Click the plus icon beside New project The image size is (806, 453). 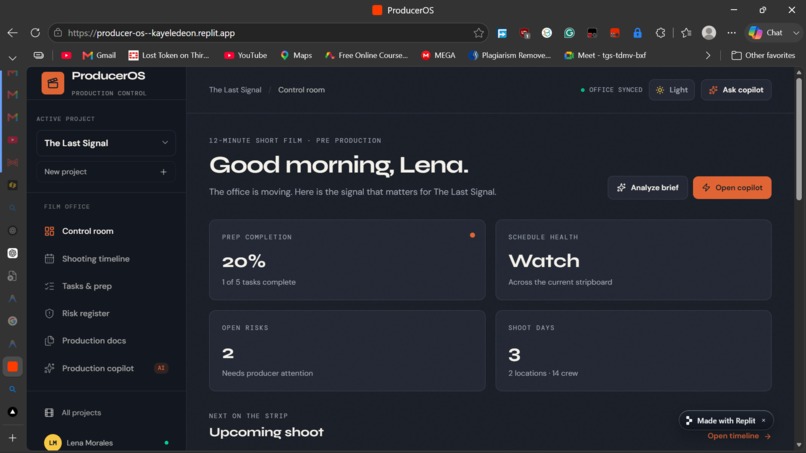163,172
